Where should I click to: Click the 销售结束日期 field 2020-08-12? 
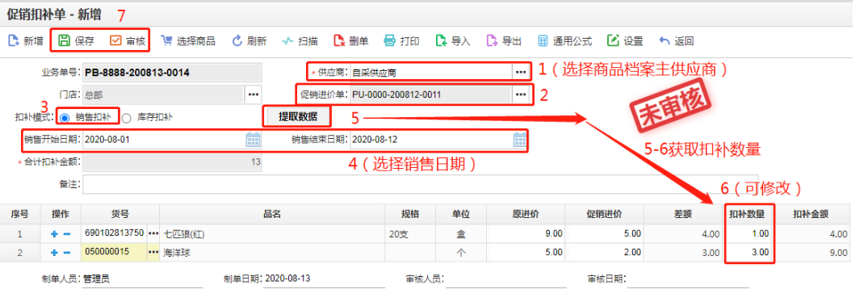(x=430, y=140)
